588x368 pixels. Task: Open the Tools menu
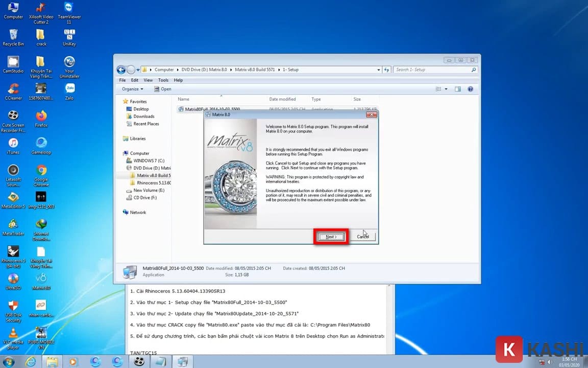point(163,80)
